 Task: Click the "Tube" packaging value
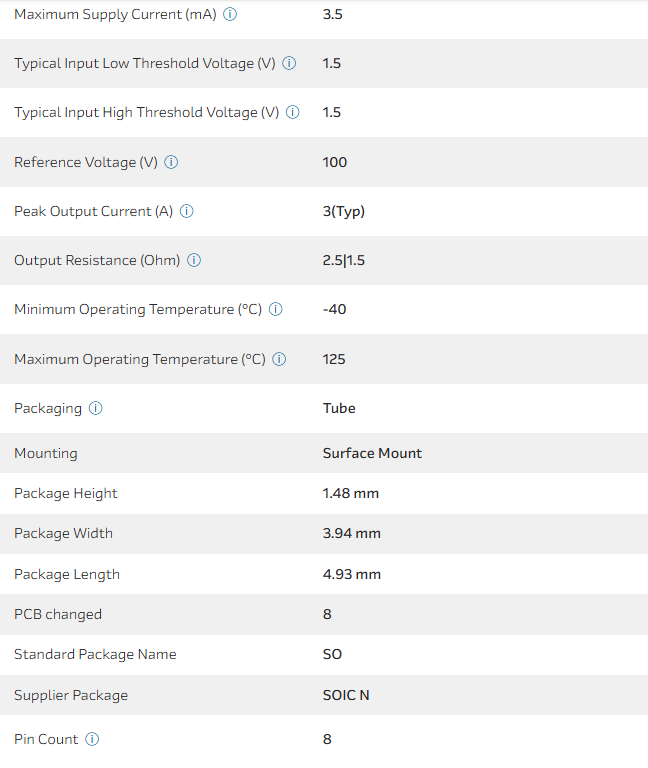click(x=339, y=408)
